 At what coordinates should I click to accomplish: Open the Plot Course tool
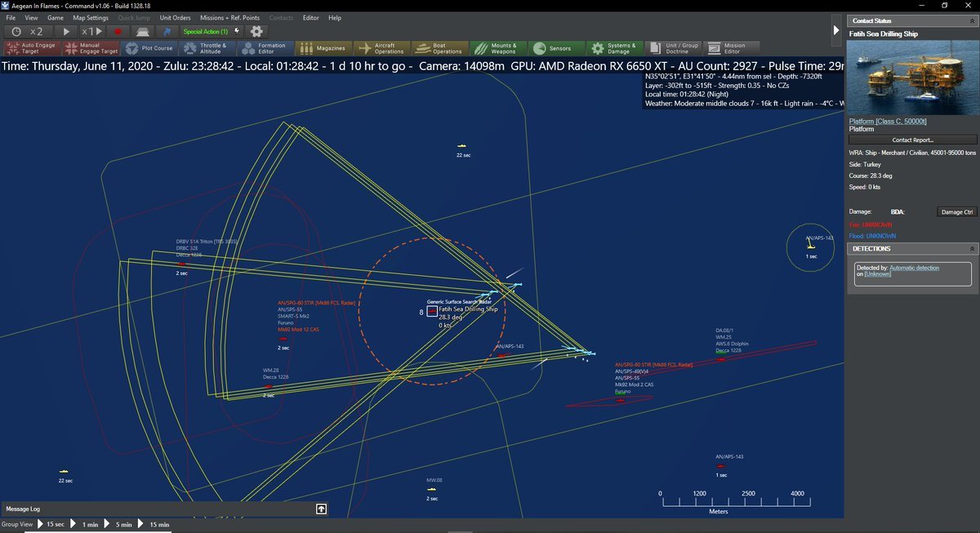coord(151,48)
